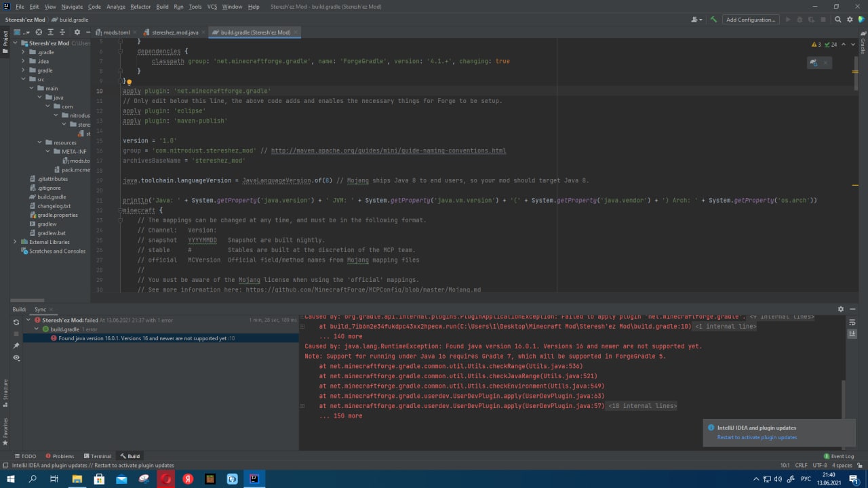Click Add Configuration button
The height and width of the screenshot is (488, 868).
[x=750, y=20]
